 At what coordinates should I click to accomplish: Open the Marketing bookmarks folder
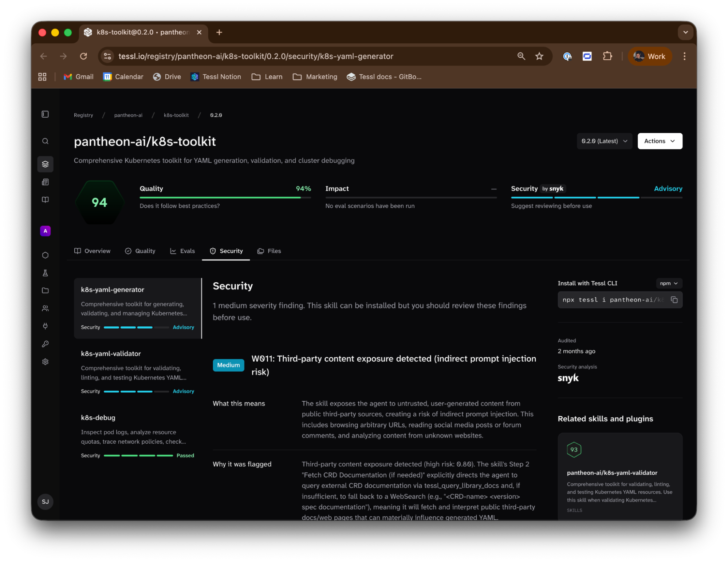315,77
